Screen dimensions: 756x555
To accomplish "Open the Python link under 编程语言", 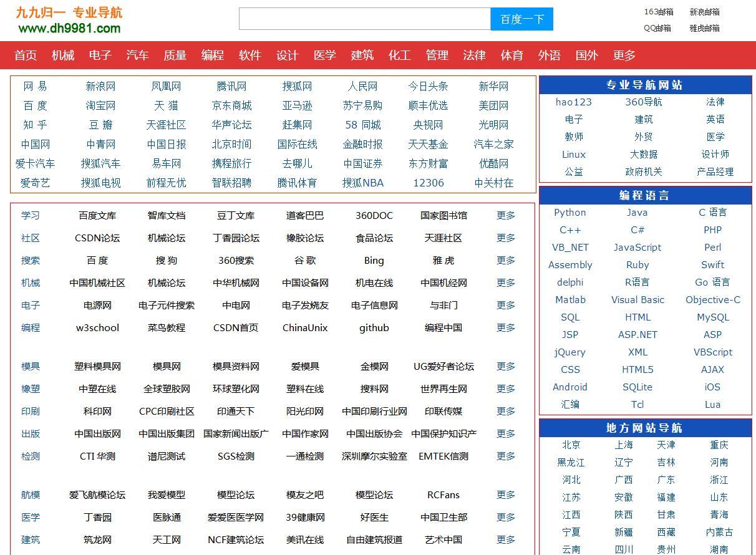I will [570, 212].
